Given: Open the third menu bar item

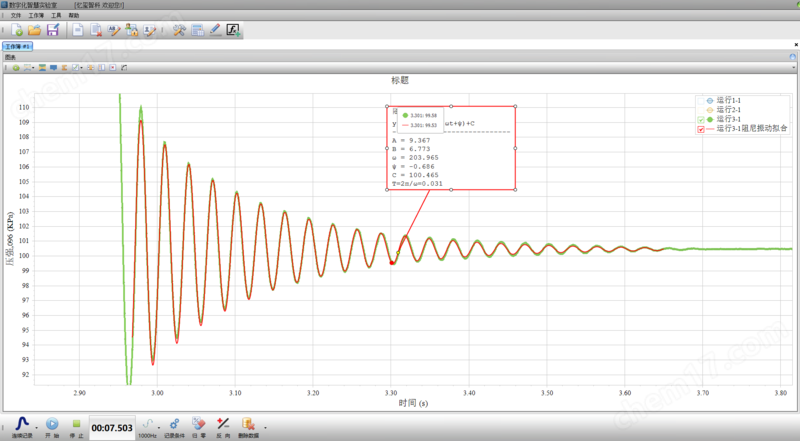Looking at the screenshot, I should (56, 15).
